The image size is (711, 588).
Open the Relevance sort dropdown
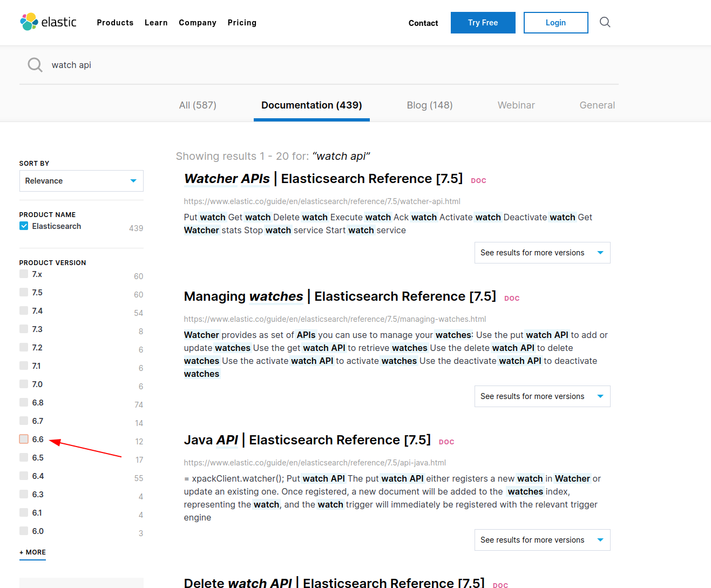tap(81, 181)
